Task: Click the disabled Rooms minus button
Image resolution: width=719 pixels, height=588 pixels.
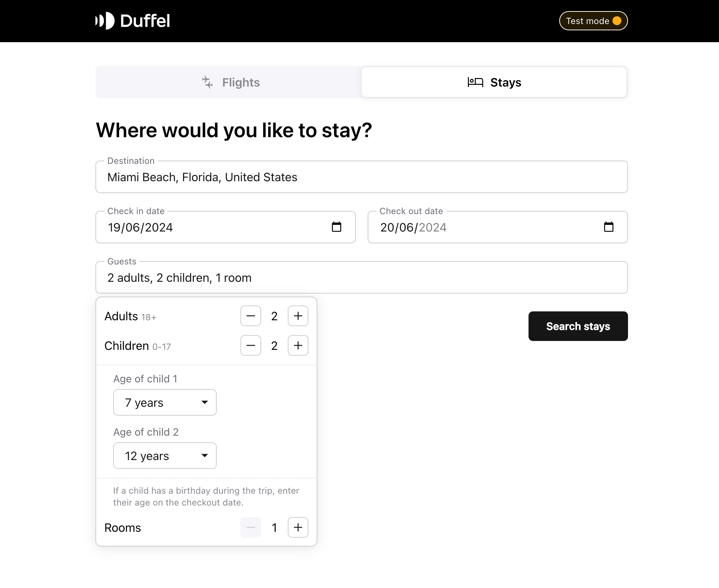Action: tap(251, 527)
